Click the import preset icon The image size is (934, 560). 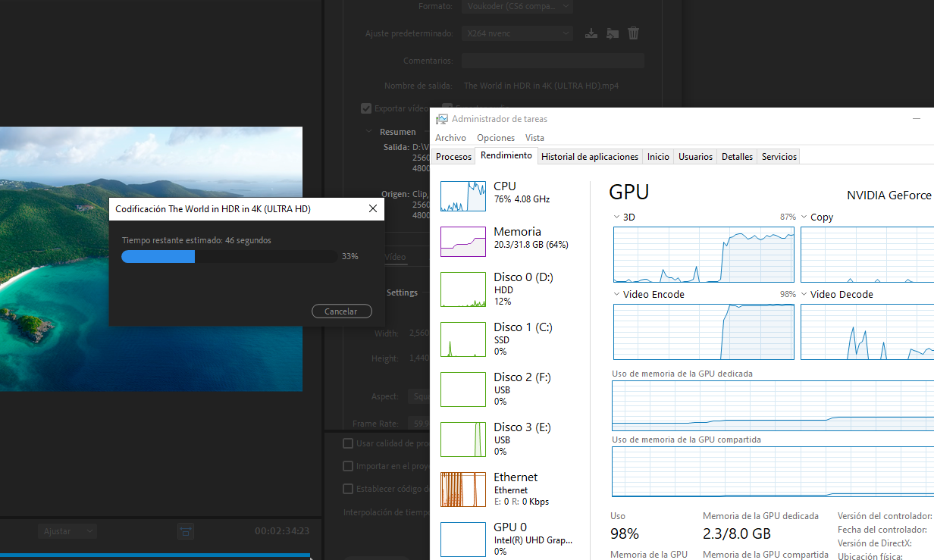click(x=613, y=33)
